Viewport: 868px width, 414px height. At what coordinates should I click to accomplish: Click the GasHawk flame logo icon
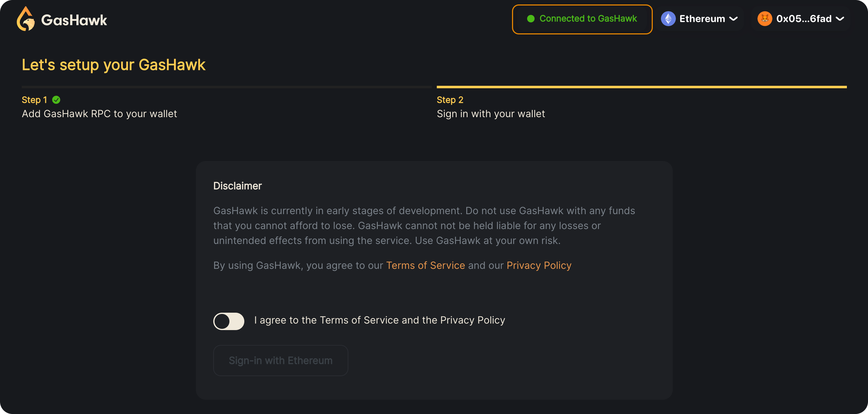(x=25, y=19)
